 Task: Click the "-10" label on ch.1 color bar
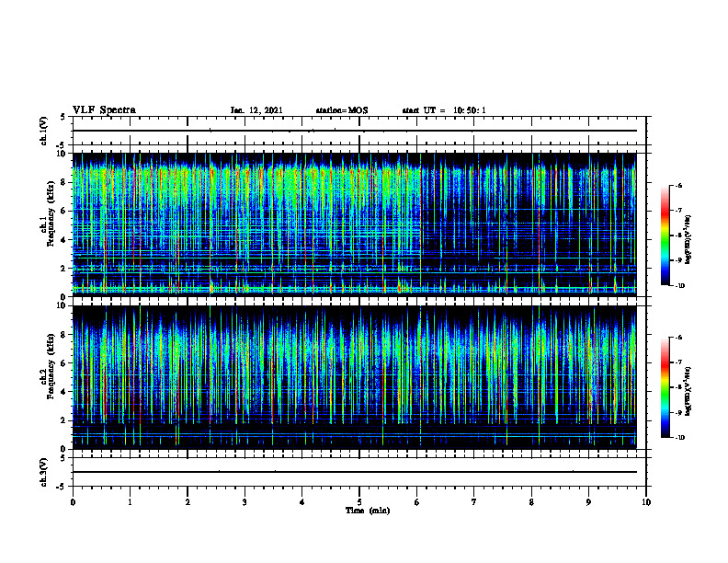679,285
